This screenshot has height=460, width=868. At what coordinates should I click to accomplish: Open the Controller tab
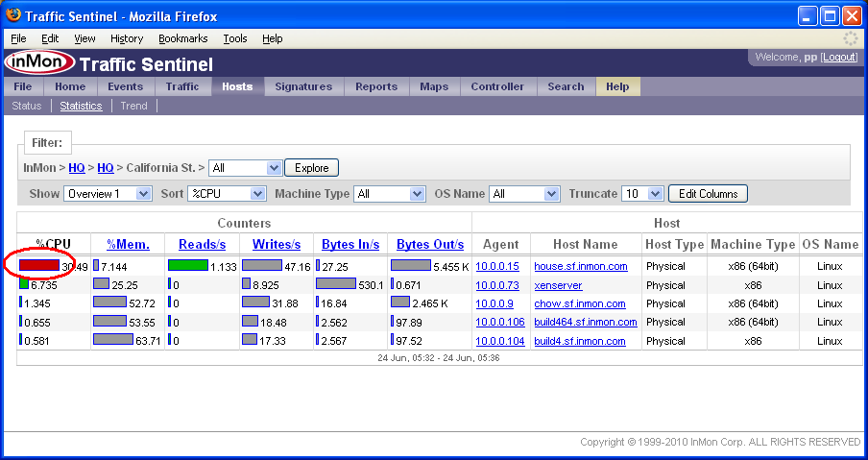tap(497, 86)
